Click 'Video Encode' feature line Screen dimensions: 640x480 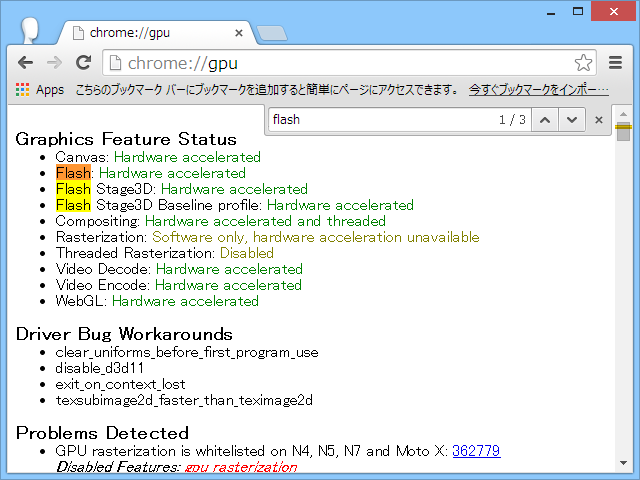point(179,285)
